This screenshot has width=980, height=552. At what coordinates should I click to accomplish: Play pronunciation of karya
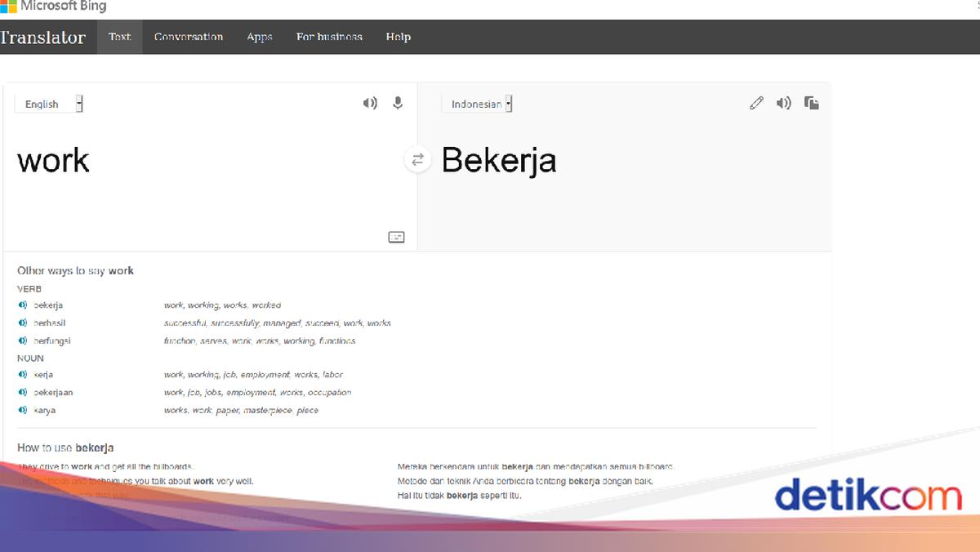coord(23,411)
